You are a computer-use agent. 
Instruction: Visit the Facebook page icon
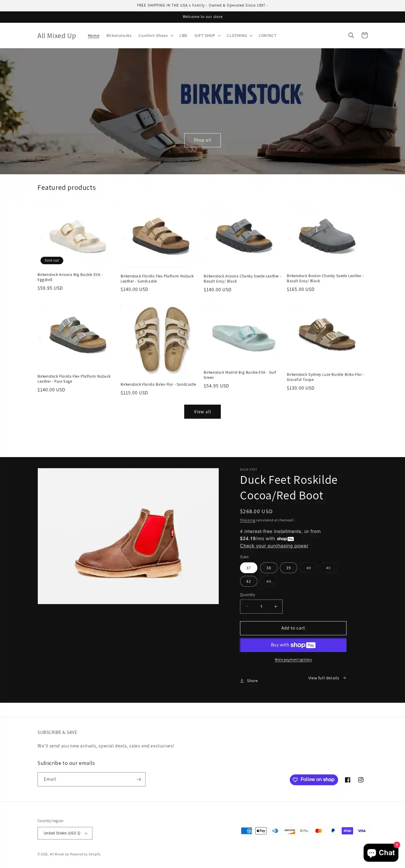pos(347,780)
